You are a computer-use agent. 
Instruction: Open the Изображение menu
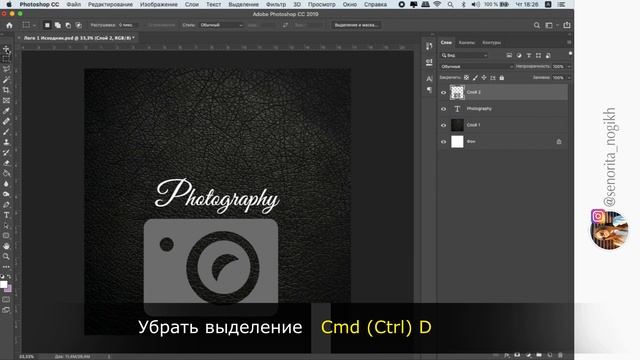click(158, 4)
